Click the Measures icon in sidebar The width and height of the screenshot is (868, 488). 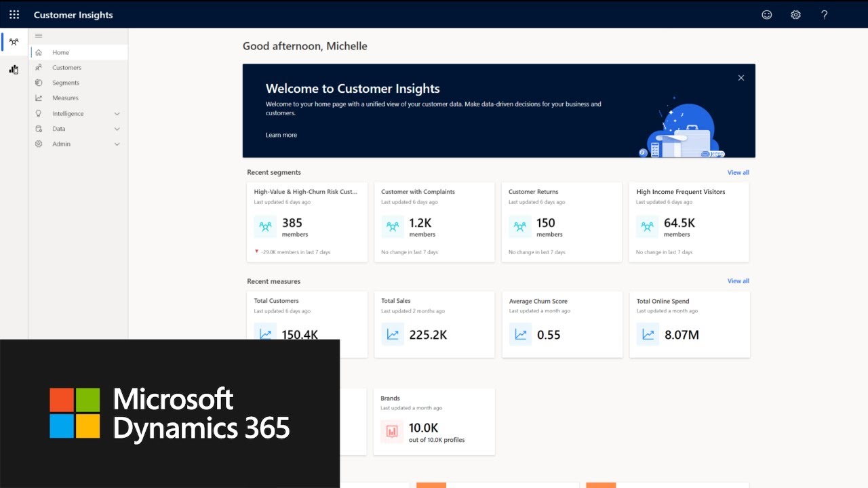[x=39, y=98]
